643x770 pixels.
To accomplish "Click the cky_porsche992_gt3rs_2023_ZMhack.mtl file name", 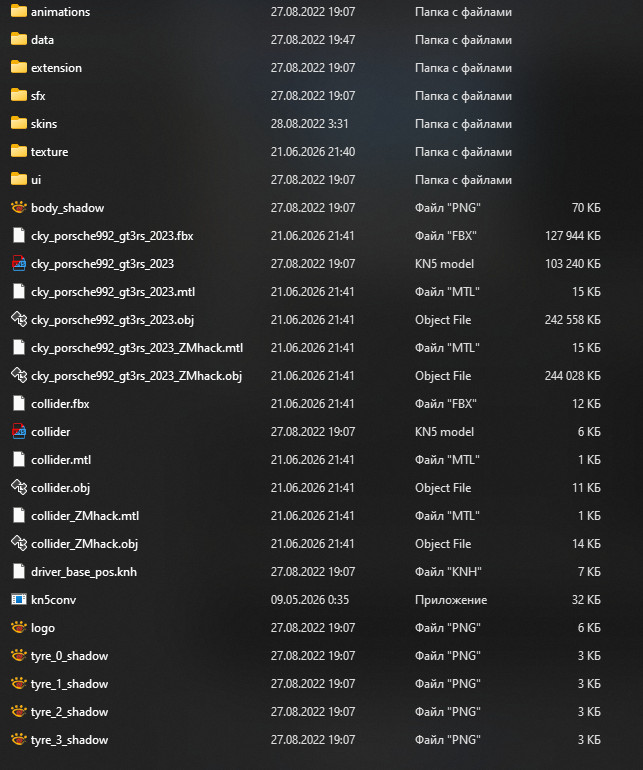I will (x=137, y=348).
